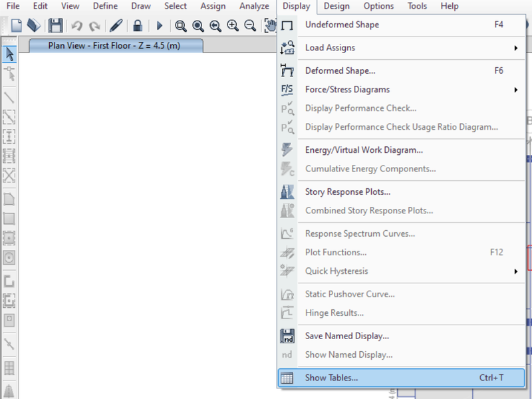Viewport: 532px width, 399px height.
Task: Close the open Display menu
Action: click(296, 6)
